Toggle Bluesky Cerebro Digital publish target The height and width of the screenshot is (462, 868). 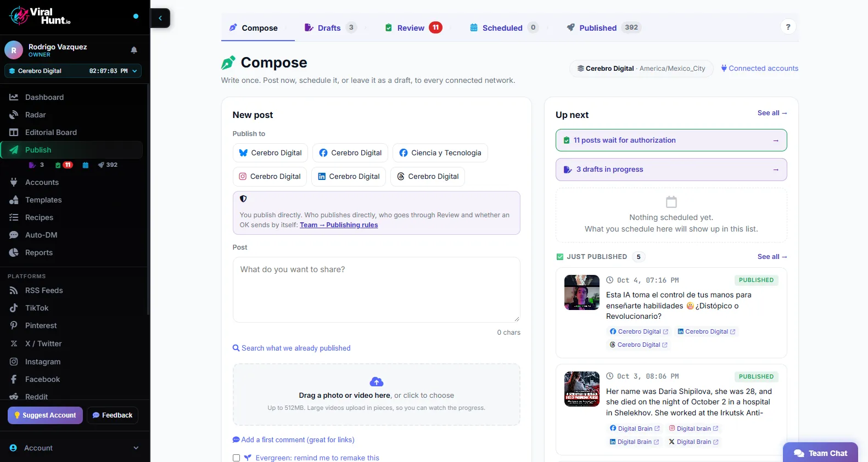pyautogui.click(x=270, y=153)
